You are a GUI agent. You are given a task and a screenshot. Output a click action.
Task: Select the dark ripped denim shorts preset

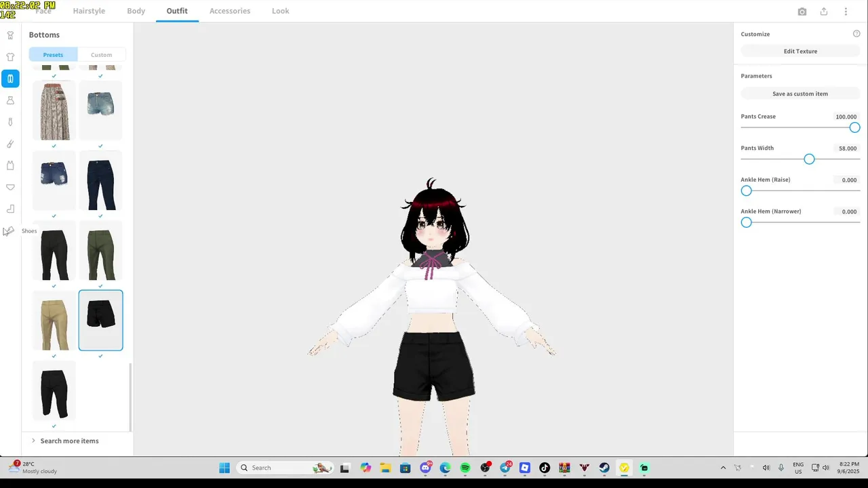tap(54, 181)
